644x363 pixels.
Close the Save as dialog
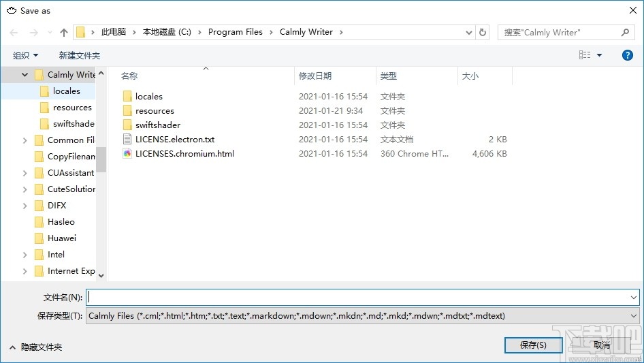click(x=633, y=10)
